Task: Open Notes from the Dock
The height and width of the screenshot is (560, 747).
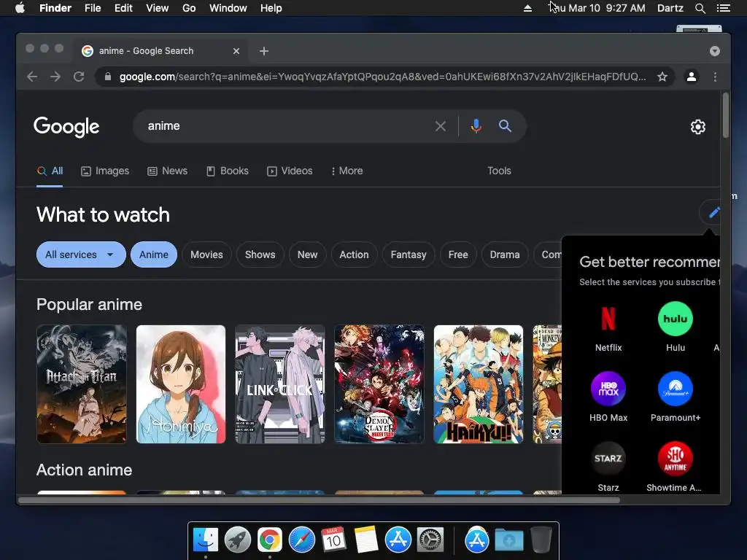Action: coord(366,540)
